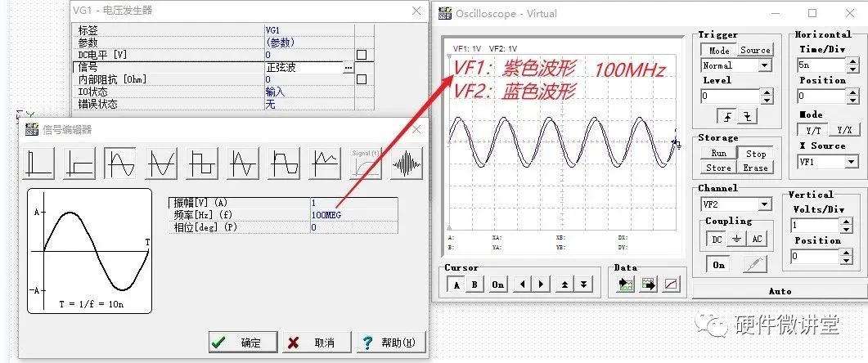Choose the trapezoid wave signal icon
Image resolution: width=868 pixels, height=363 pixels.
tap(284, 163)
